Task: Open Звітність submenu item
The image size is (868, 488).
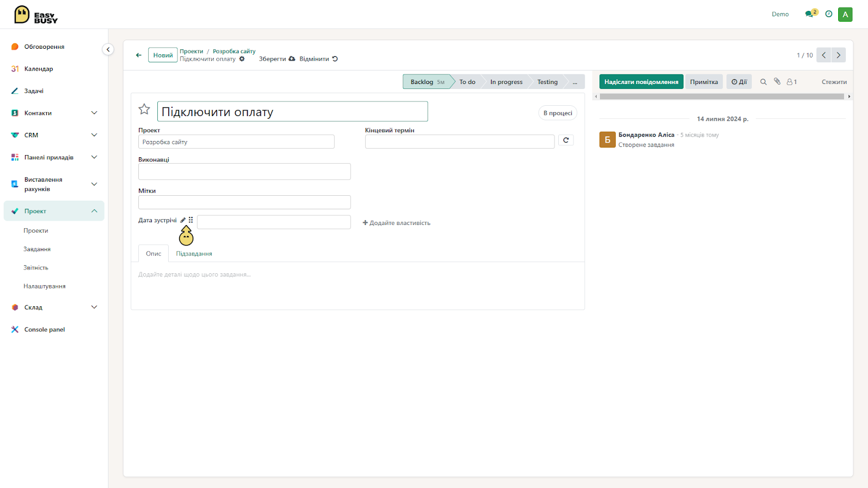Action: [36, 267]
